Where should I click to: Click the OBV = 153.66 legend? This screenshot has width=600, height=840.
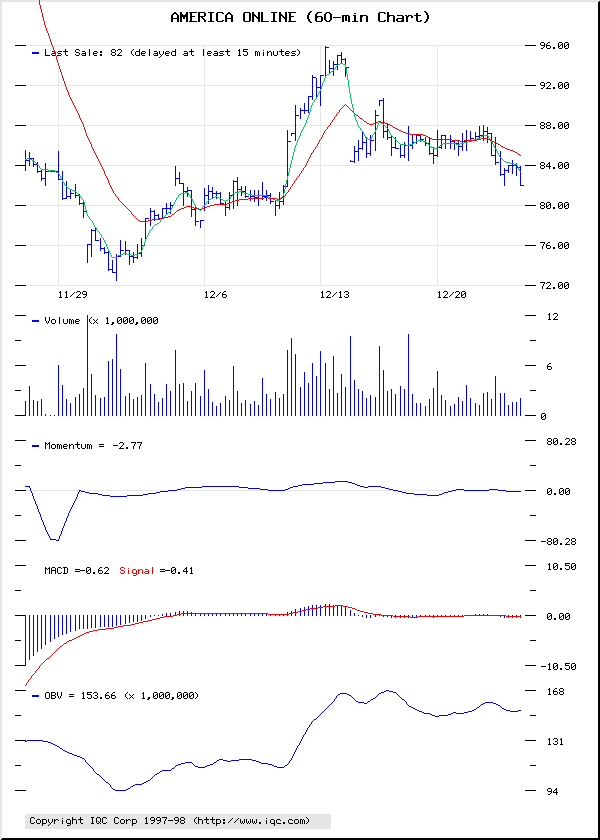(121, 696)
